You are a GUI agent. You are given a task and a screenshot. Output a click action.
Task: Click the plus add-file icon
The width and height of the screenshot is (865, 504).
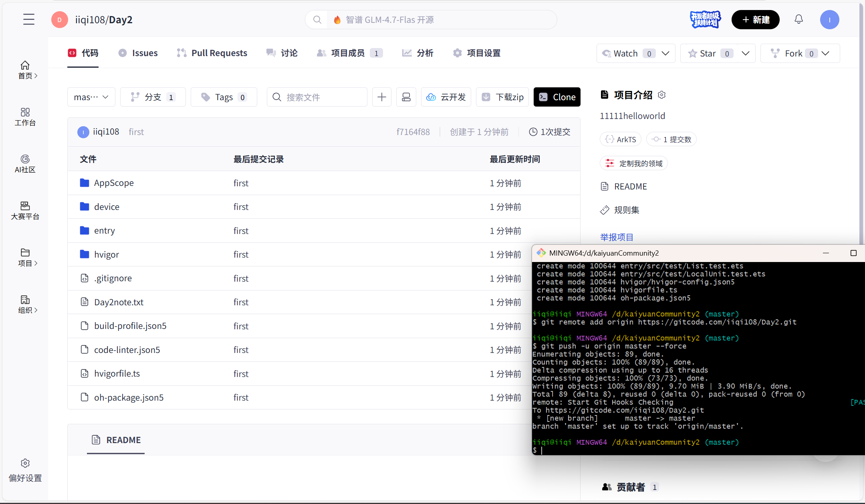tap(381, 97)
